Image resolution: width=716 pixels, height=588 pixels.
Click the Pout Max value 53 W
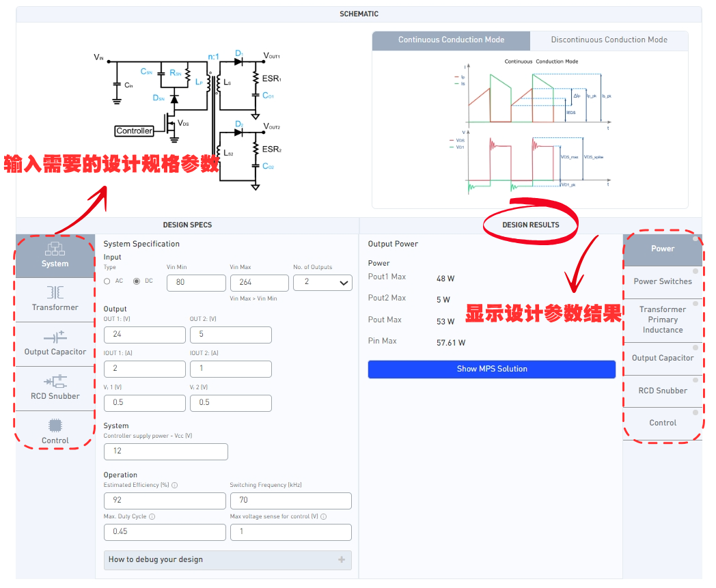click(x=445, y=322)
